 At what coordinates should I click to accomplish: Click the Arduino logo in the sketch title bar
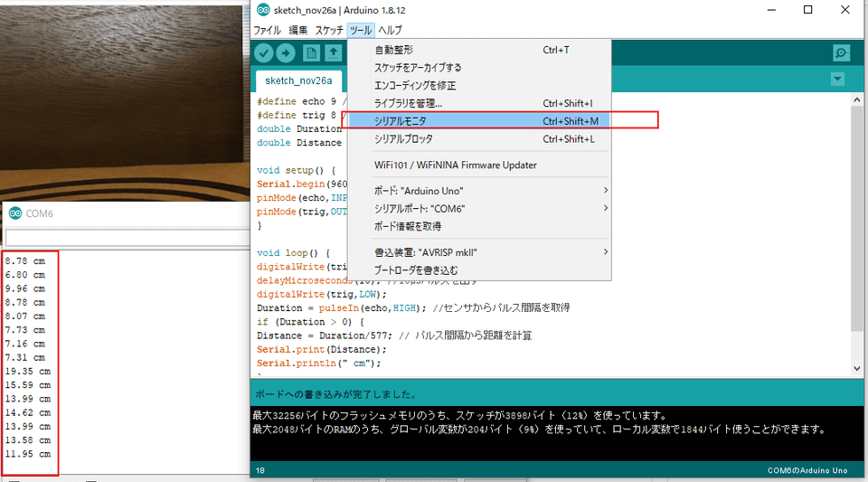(263, 10)
